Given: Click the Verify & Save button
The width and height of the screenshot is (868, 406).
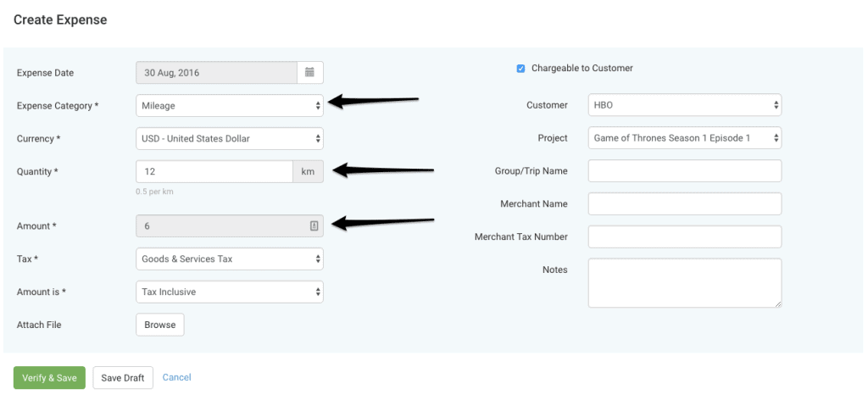Looking at the screenshot, I should click(x=49, y=378).
